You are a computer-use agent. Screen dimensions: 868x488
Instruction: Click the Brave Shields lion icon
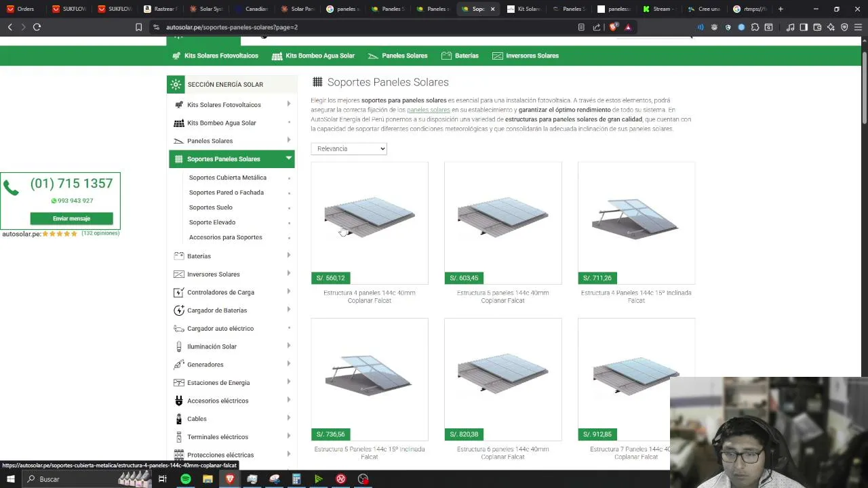(x=613, y=27)
